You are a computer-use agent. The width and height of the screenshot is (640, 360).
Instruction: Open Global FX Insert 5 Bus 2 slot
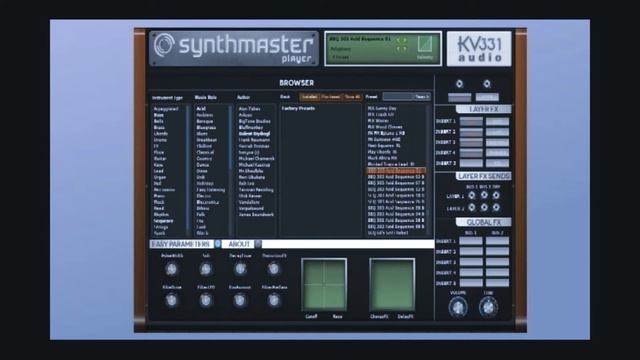click(x=497, y=283)
